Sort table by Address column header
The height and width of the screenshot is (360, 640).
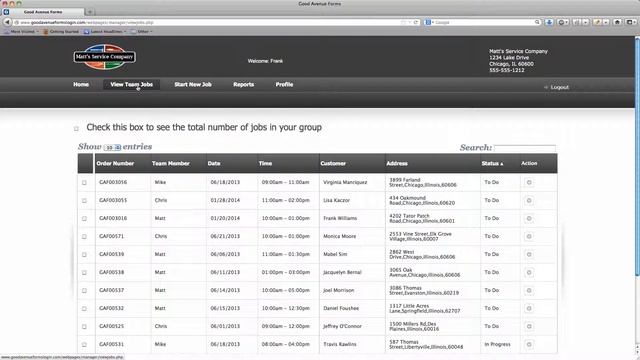[433, 164]
